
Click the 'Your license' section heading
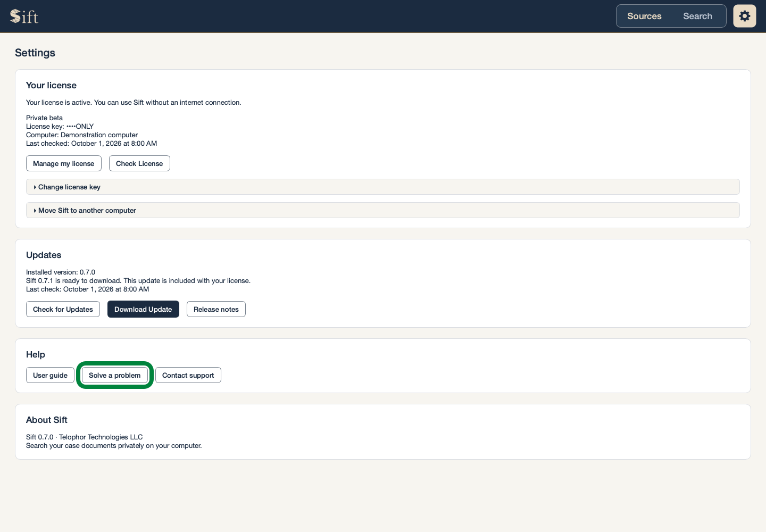tap(51, 85)
